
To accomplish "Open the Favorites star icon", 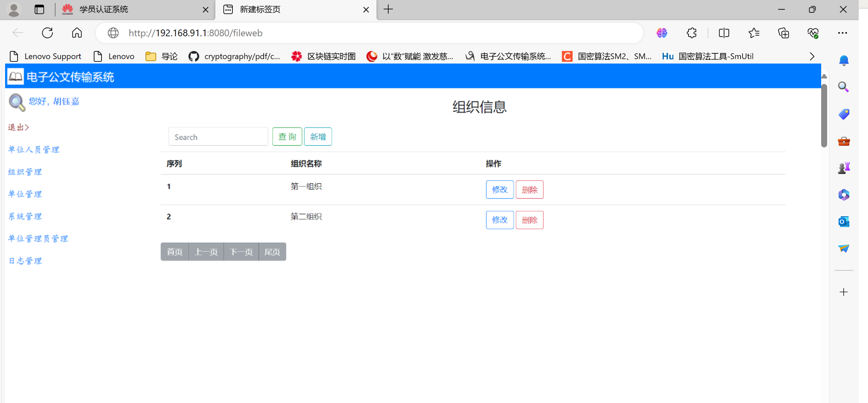I will point(754,33).
